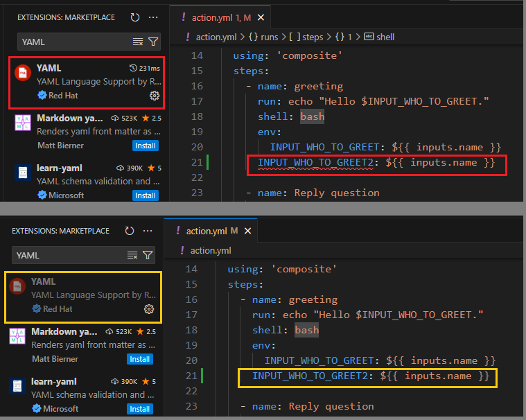The height and width of the screenshot is (420, 526).
Task: Close the top action.yml 1, M tab
Action: pyautogui.click(x=261, y=17)
